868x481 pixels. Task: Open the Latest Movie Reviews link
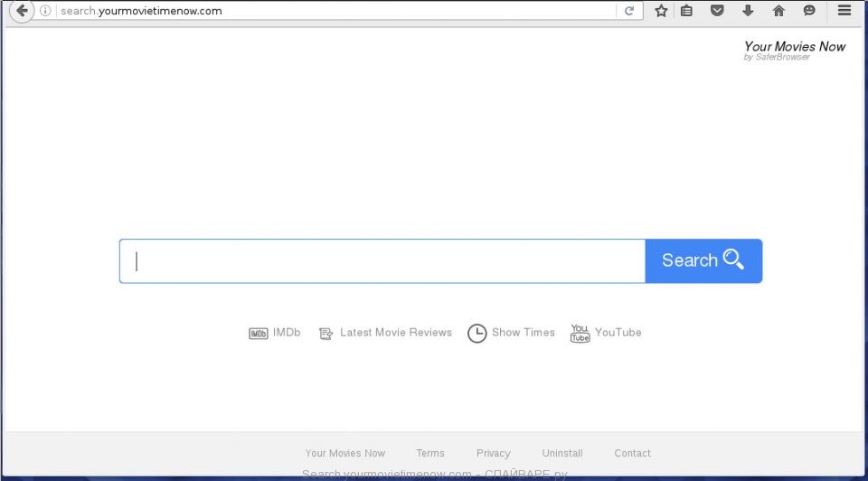click(396, 332)
